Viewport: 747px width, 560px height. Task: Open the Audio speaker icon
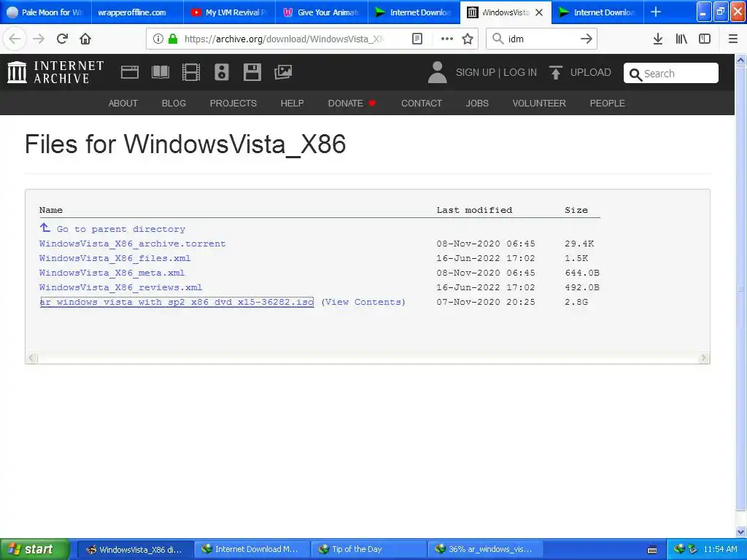tap(222, 72)
